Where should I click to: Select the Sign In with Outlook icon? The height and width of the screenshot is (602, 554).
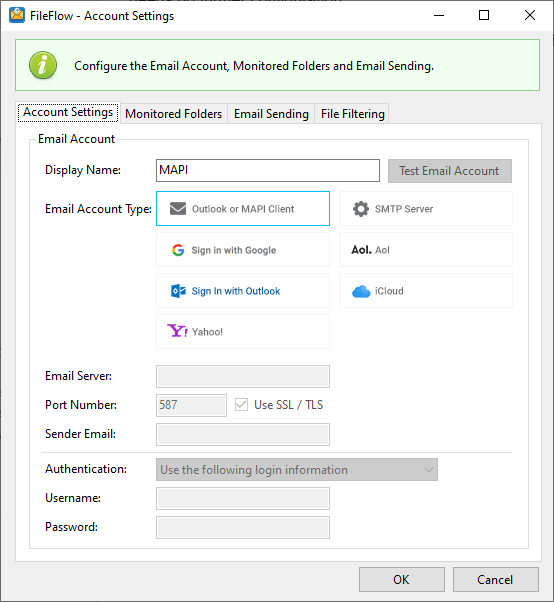(178, 291)
